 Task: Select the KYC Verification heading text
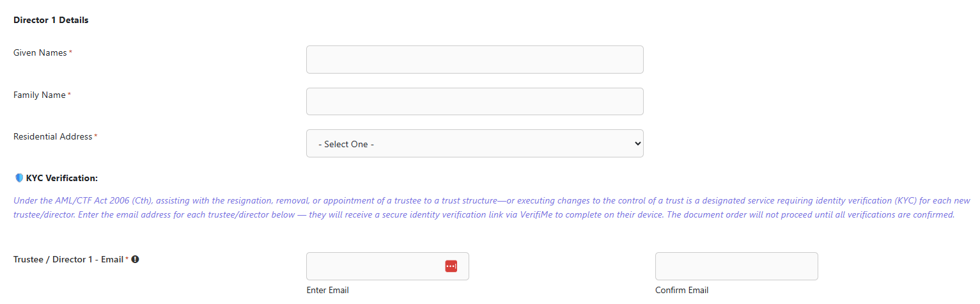pyautogui.click(x=62, y=179)
